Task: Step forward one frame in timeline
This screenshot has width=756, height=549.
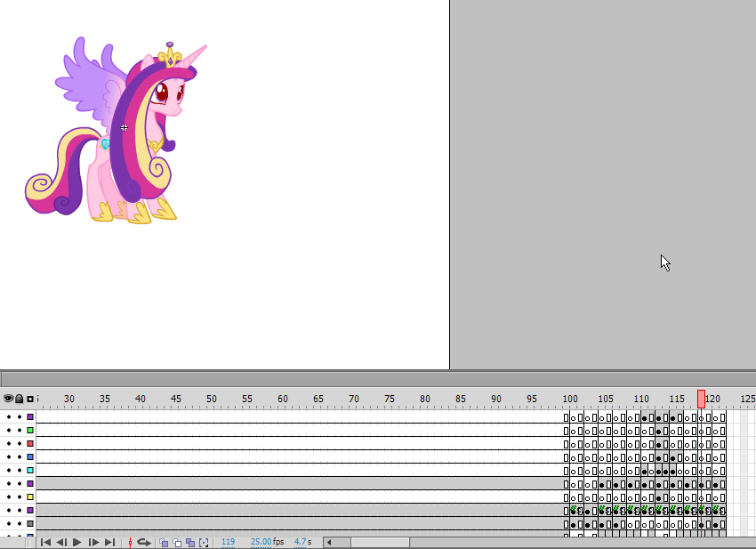Action: (93, 542)
